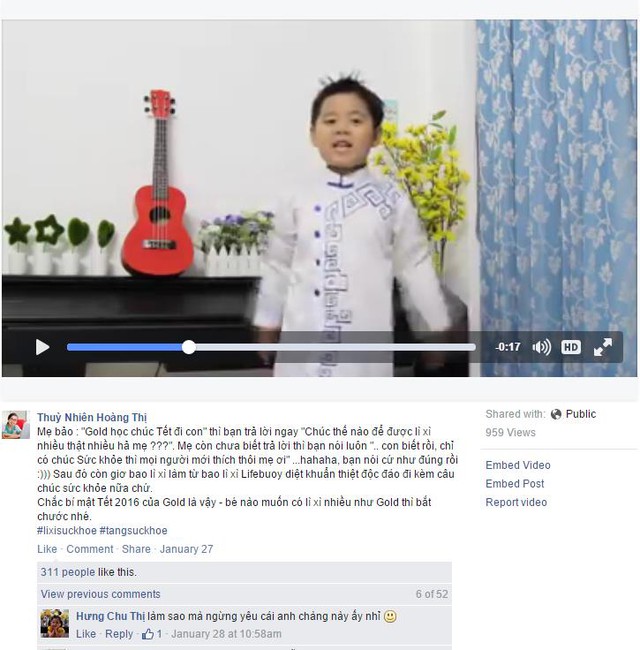
Task: Open Thuỳ Nhiên Hoàng Thị profile name link
Action: [92, 417]
